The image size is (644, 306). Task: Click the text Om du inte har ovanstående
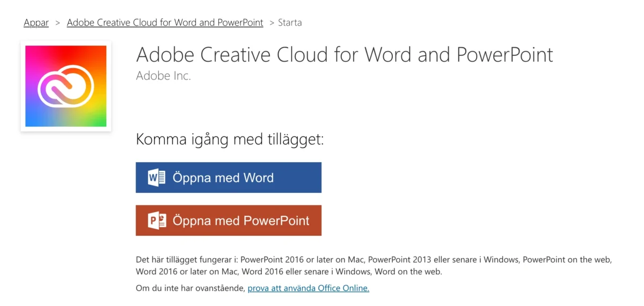[191, 288]
